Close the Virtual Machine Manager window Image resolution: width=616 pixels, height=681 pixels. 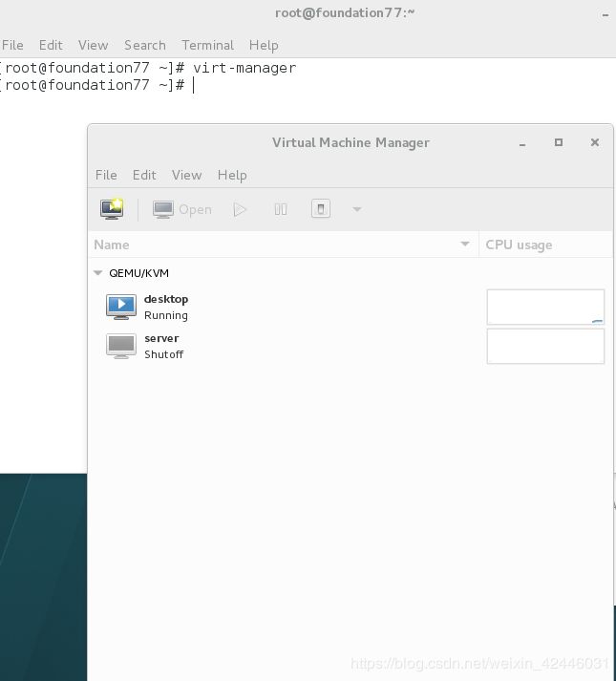(x=595, y=142)
